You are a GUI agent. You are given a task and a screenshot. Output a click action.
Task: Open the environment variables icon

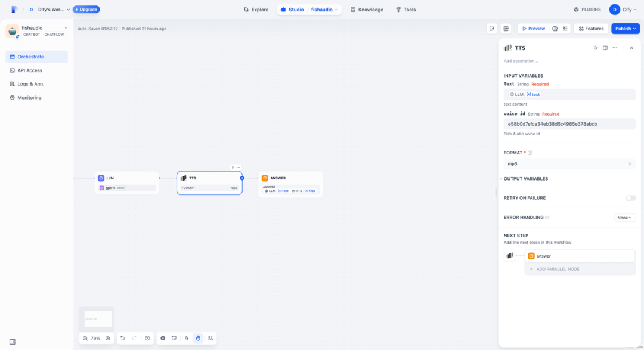coord(506,29)
